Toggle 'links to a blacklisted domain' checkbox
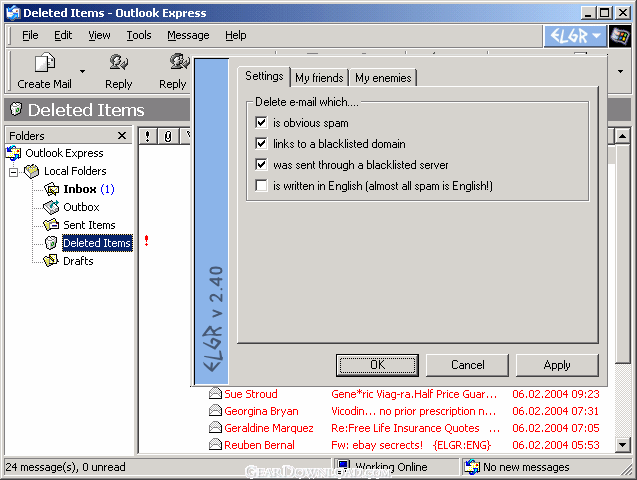Screen dimensions: 637x480 pos(261,143)
